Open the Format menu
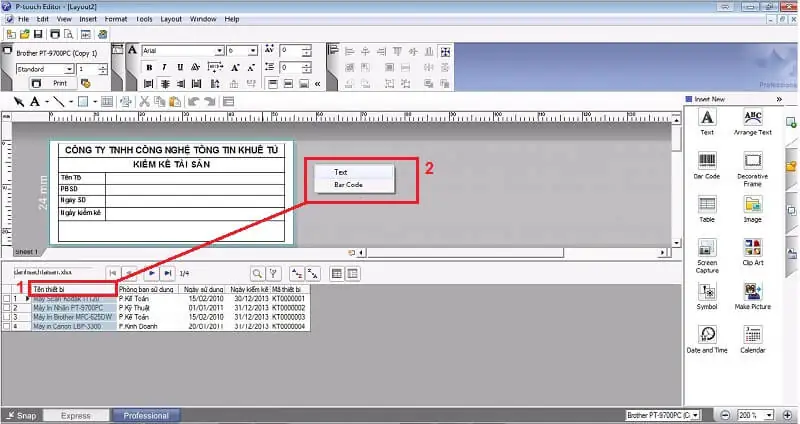The image size is (800, 424). tap(116, 19)
